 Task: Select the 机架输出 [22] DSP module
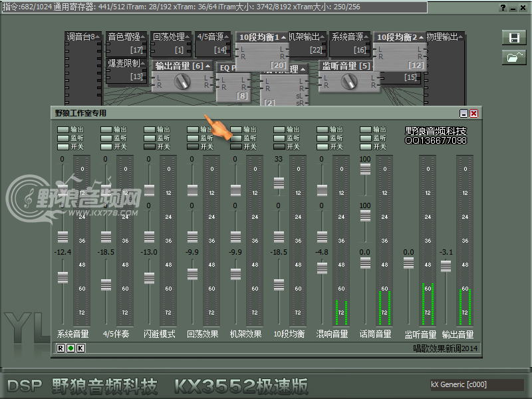coord(307,45)
